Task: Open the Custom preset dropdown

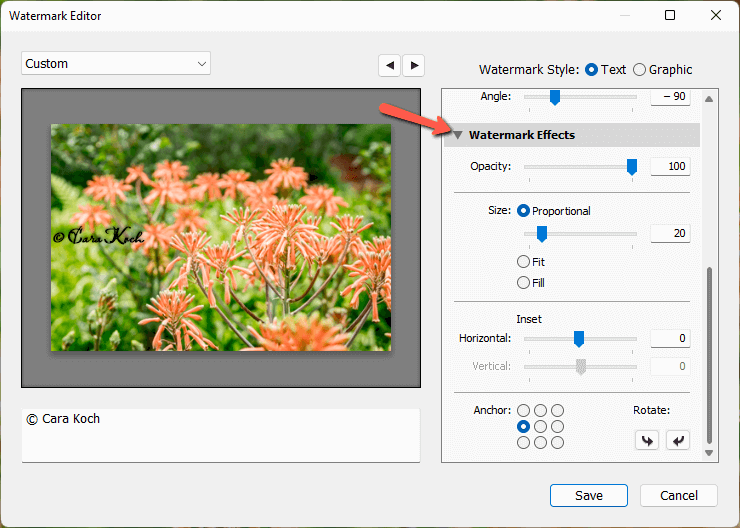Action: (x=116, y=63)
